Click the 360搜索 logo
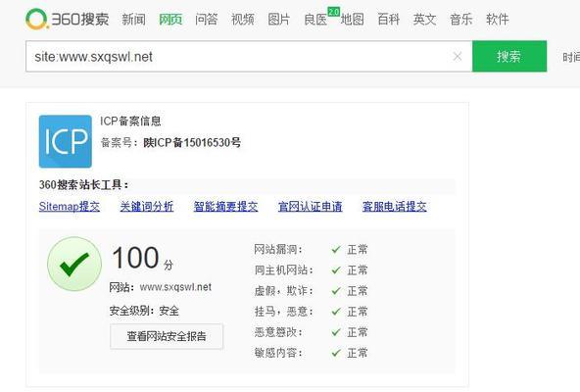Viewport: 580px width, 392px height. tap(68, 19)
